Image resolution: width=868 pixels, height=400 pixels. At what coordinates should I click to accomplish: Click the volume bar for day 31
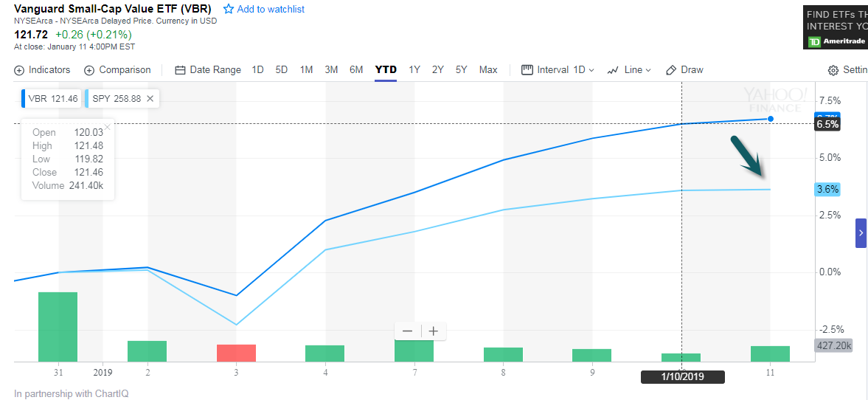[x=58, y=327]
